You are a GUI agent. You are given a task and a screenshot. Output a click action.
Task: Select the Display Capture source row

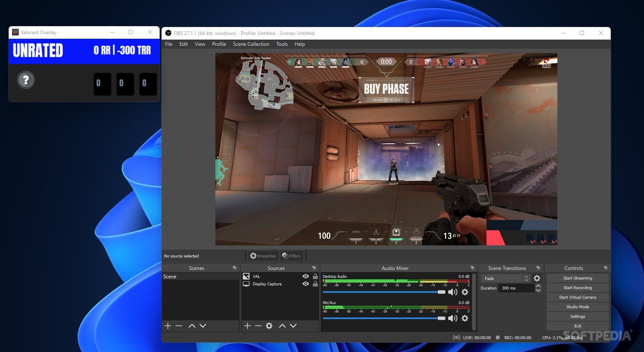(280, 284)
